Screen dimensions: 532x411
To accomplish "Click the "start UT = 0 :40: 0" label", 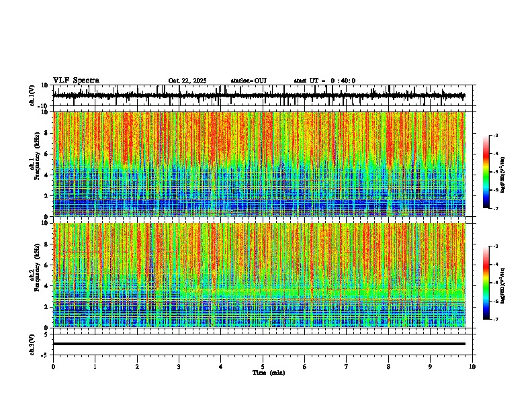I will coord(324,81).
